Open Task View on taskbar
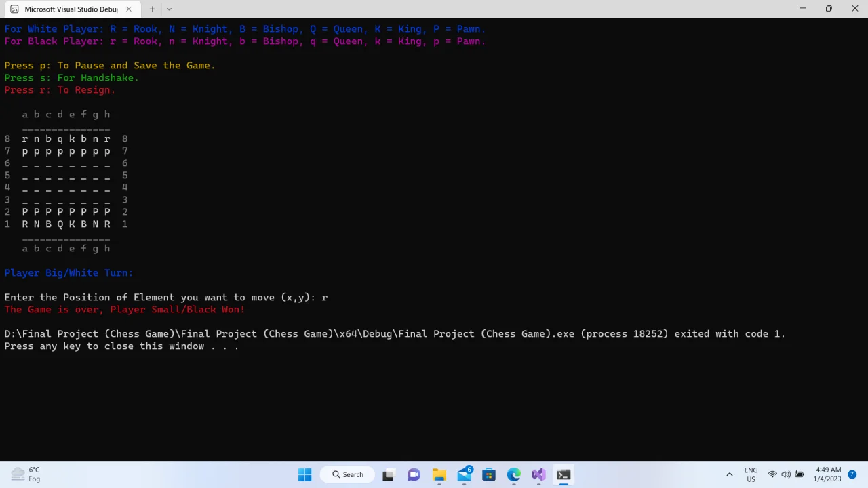The height and width of the screenshot is (488, 868). pyautogui.click(x=388, y=474)
